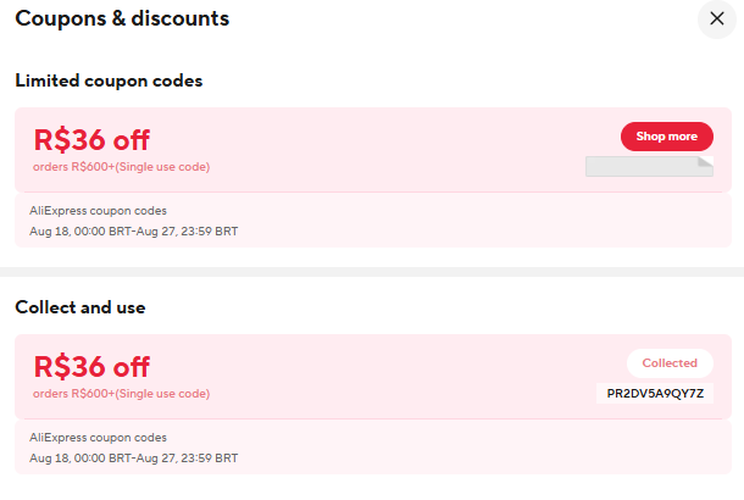
Task: Click AliExpress coupon codes label in Collect section
Action: [98, 438]
